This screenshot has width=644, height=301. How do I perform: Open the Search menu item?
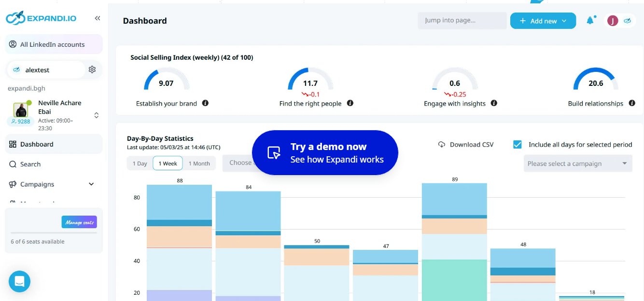click(x=54, y=164)
